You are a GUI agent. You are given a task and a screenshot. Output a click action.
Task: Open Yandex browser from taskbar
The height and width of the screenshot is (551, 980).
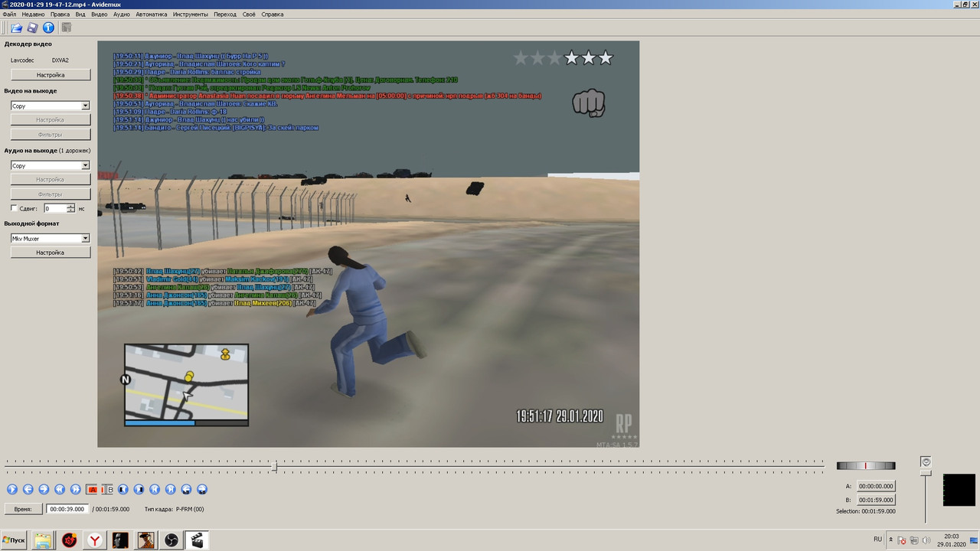(95, 540)
